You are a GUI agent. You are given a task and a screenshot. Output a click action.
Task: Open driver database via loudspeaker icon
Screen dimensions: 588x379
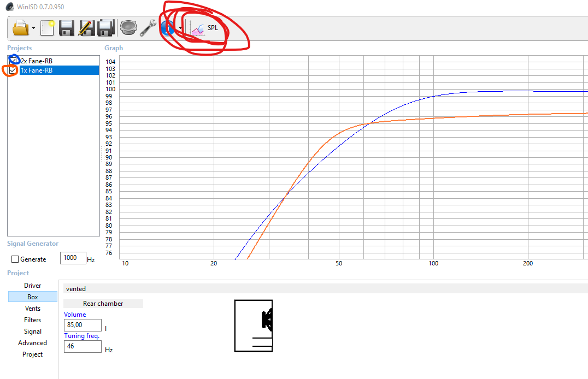tap(128, 28)
